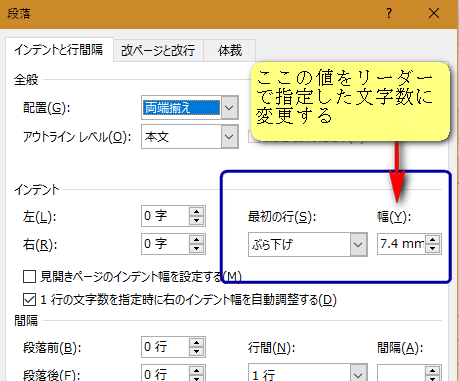Enable 見開きページのインデント幅を設定する checkbox

pos(29,277)
